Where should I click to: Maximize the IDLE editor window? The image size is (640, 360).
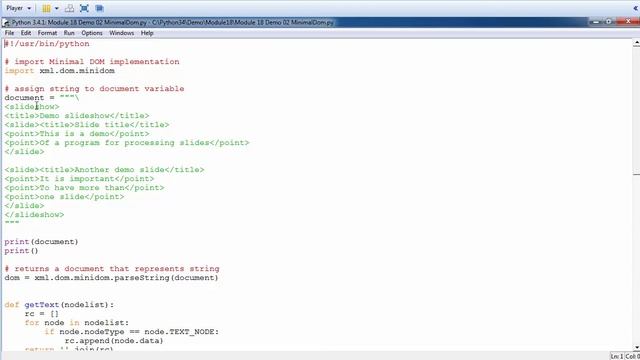(609, 22)
